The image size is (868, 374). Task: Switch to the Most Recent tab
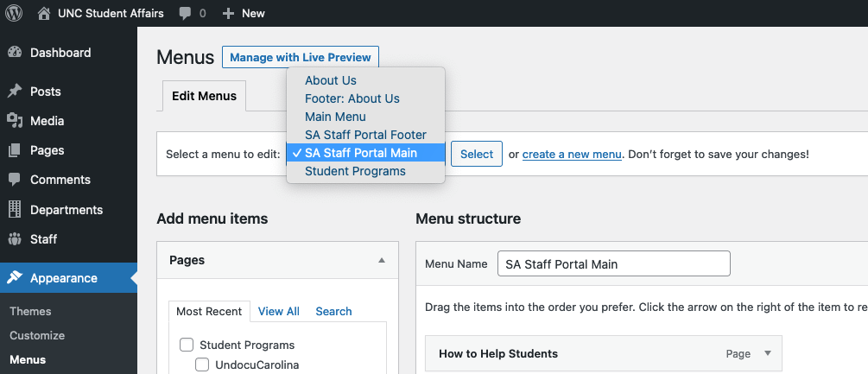[209, 312]
